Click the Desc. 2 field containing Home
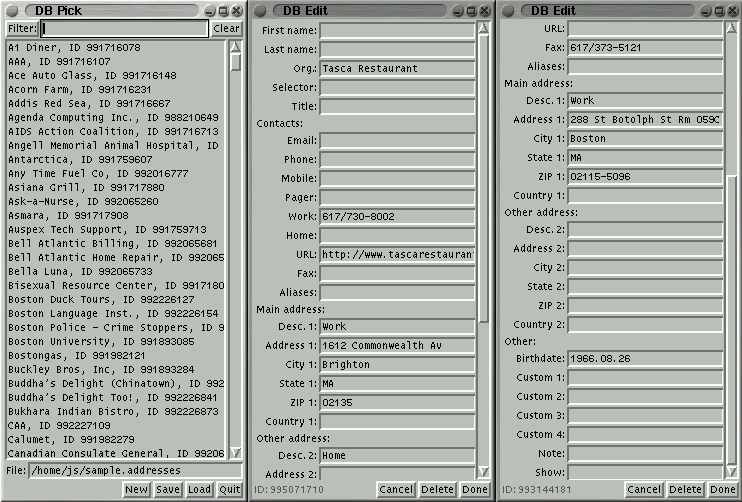 coord(397,456)
